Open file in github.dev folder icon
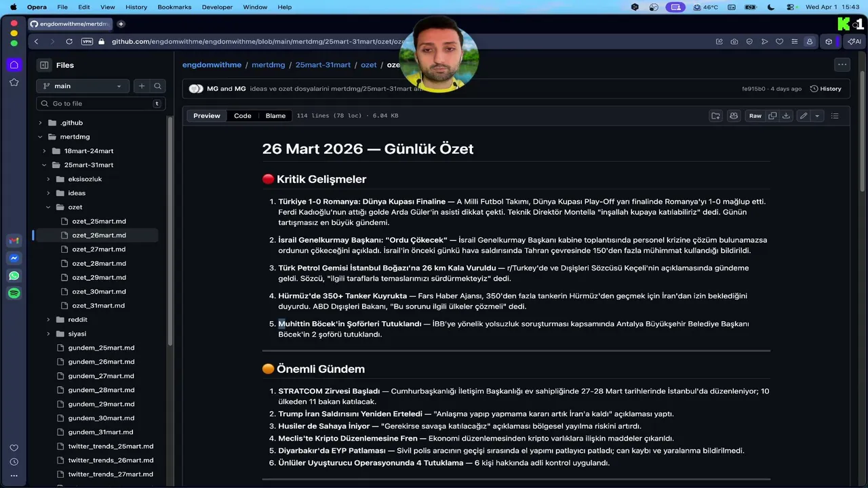Screen dimensions: 868x488 tap(715, 116)
